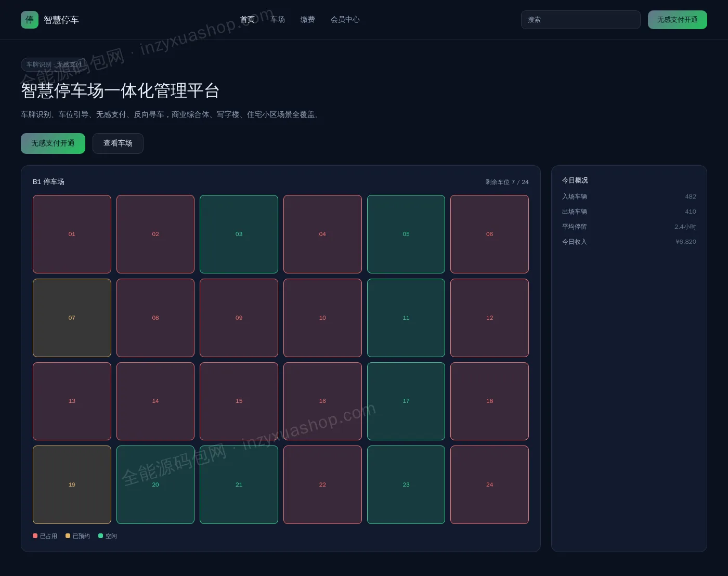Click occupied parking spot 10

[322, 318]
